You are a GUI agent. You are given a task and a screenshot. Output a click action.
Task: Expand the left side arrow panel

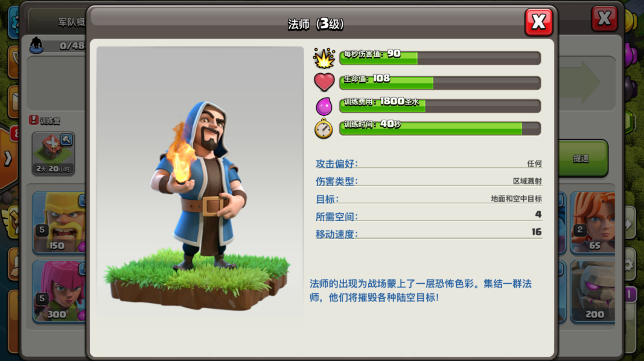(8, 159)
